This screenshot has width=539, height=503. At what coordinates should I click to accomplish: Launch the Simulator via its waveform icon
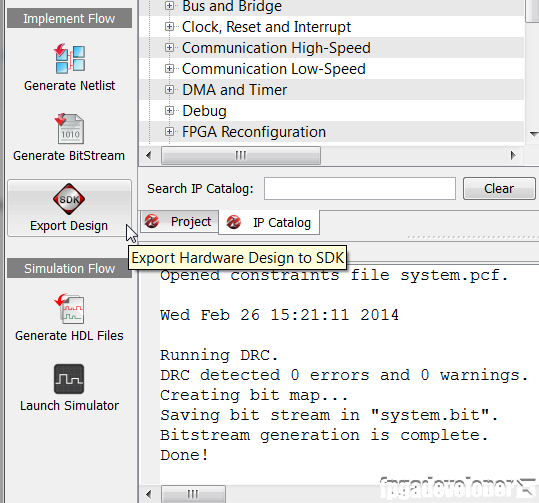69,379
